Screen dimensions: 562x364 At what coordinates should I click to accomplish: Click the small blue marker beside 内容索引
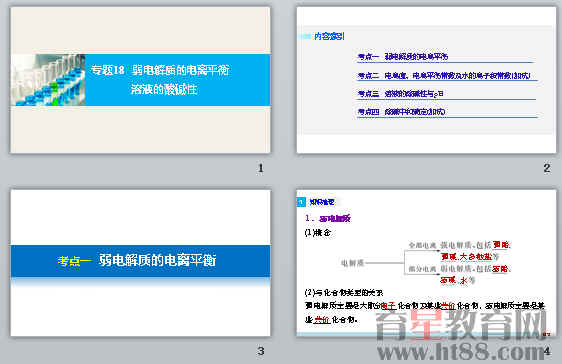click(x=305, y=36)
